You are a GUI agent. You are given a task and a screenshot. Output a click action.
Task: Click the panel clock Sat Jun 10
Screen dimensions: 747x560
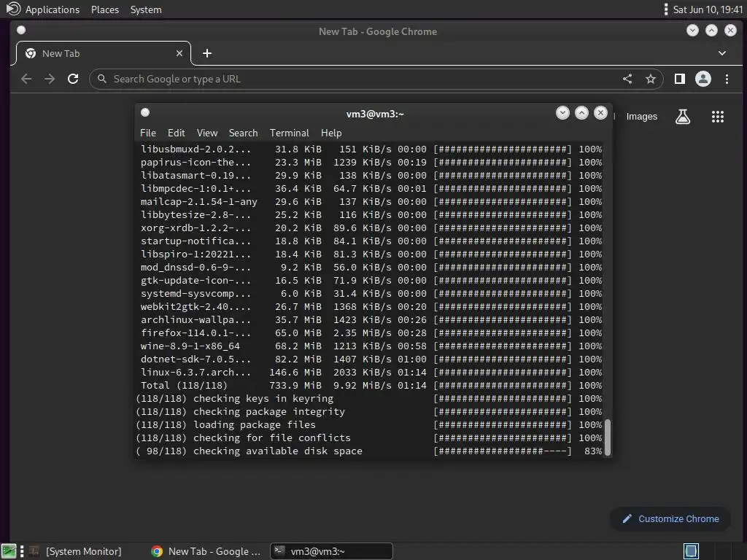[x=708, y=9]
